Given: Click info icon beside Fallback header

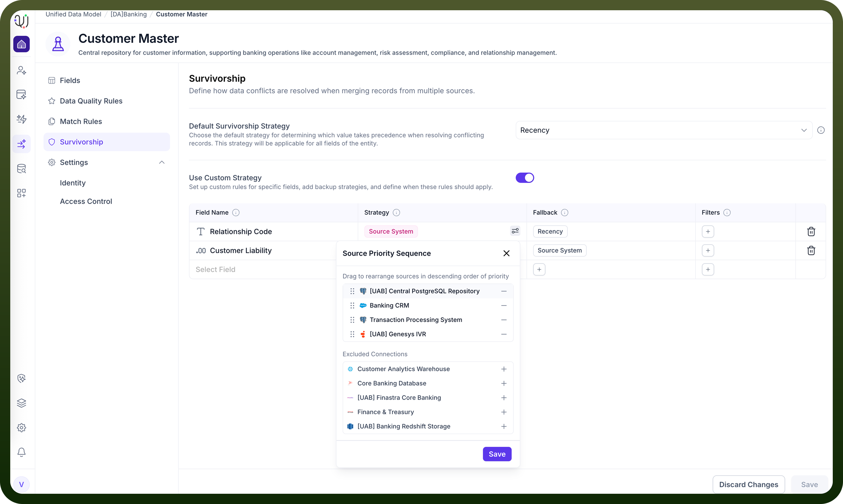Looking at the screenshot, I should point(565,213).
